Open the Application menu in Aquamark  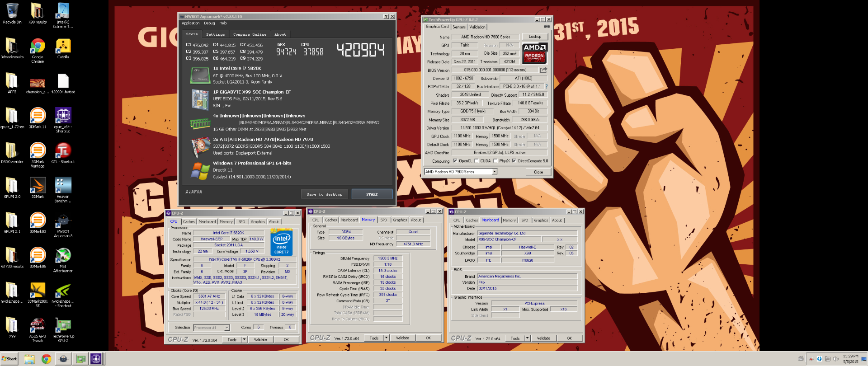click(190, 23)
